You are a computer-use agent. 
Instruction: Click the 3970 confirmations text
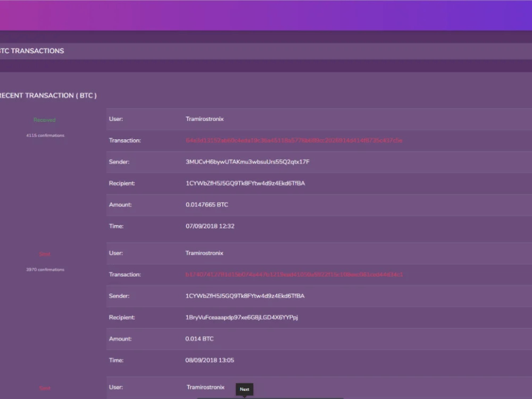[x=45, y=270]
